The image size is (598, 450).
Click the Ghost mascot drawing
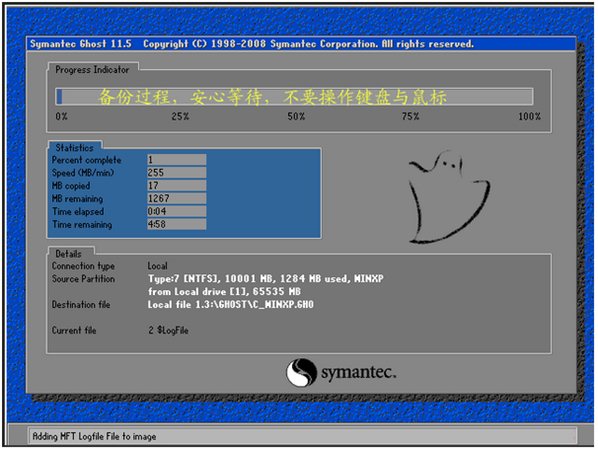449,197
